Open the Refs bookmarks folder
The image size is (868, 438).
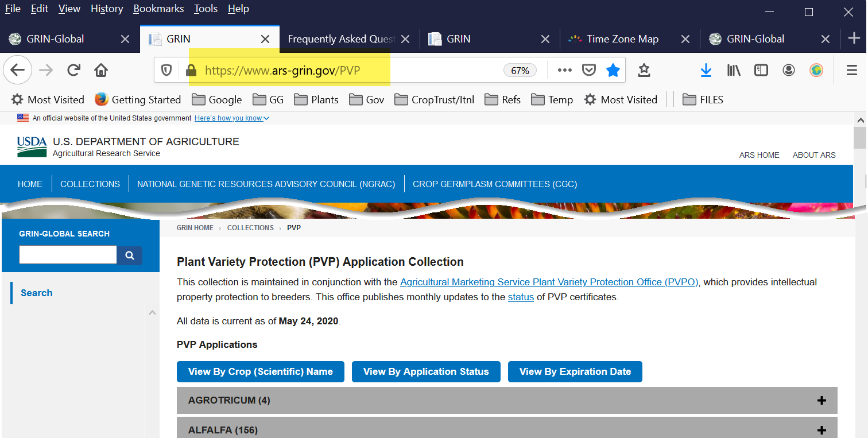[x=503, y=99]
